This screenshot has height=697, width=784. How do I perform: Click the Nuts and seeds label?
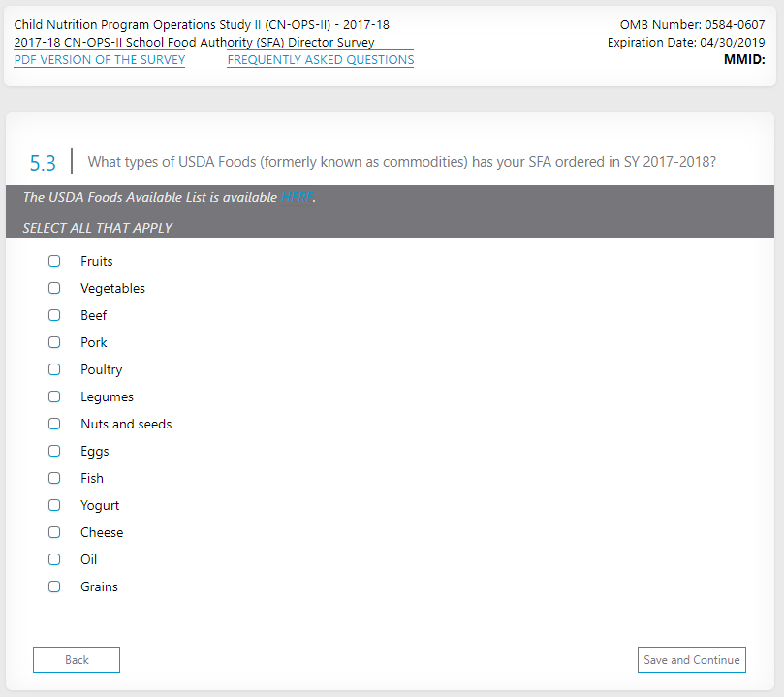pyautogui.click(x=126, y=424)
